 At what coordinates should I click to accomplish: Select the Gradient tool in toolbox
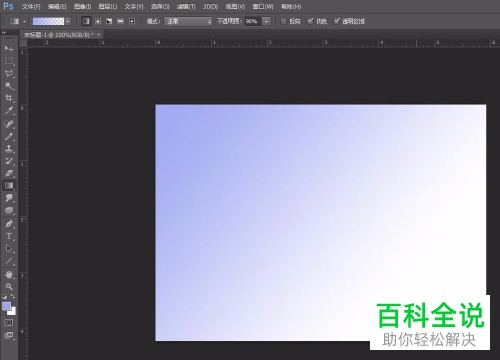9,186
